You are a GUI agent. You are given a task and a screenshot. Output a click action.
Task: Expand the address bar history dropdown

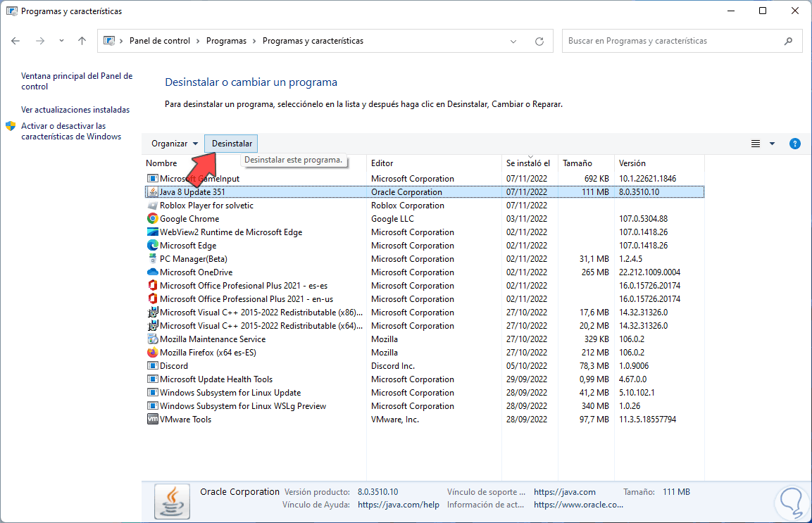click(513, 41)
